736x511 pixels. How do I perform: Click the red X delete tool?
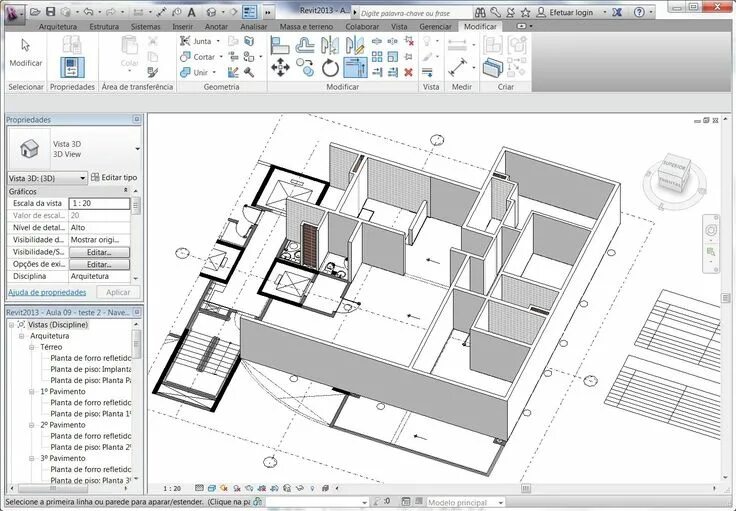tap(408, 72)
